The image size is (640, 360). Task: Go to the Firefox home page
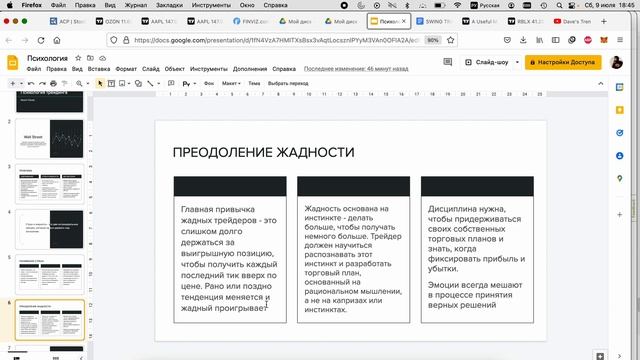(57, 40)
